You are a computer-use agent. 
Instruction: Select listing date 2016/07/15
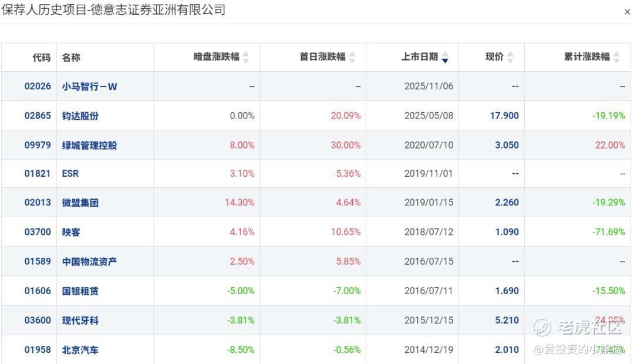click(x=429, y=262)
